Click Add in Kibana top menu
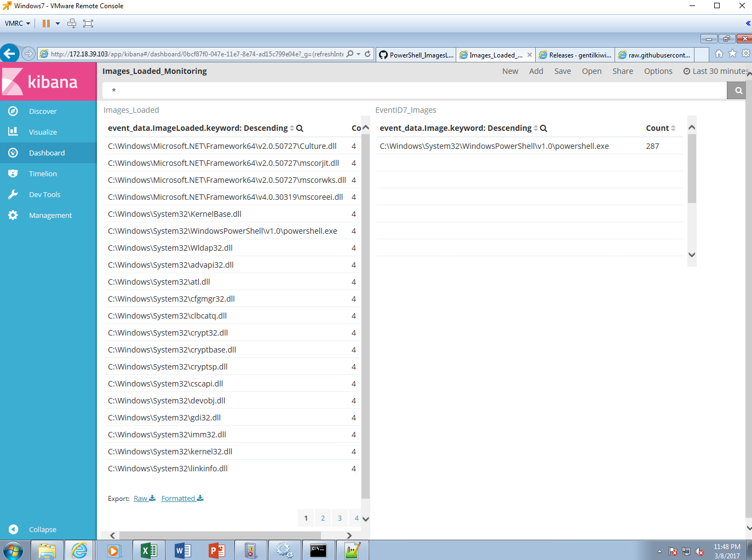This screenshot has height=560, width=752. pyautogui.click(x=536, y=71)
